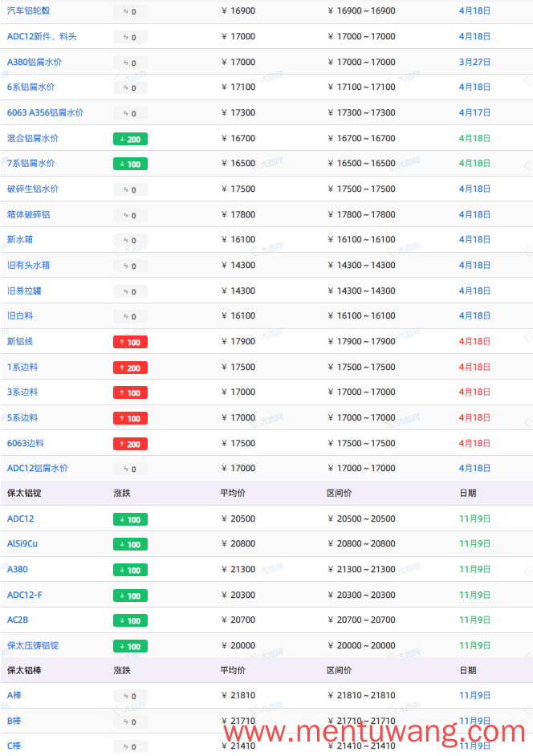Click the gray 0 change badge for ADC12铝屑水价
Screen dimensions: 533x756
tap(130, 469)
